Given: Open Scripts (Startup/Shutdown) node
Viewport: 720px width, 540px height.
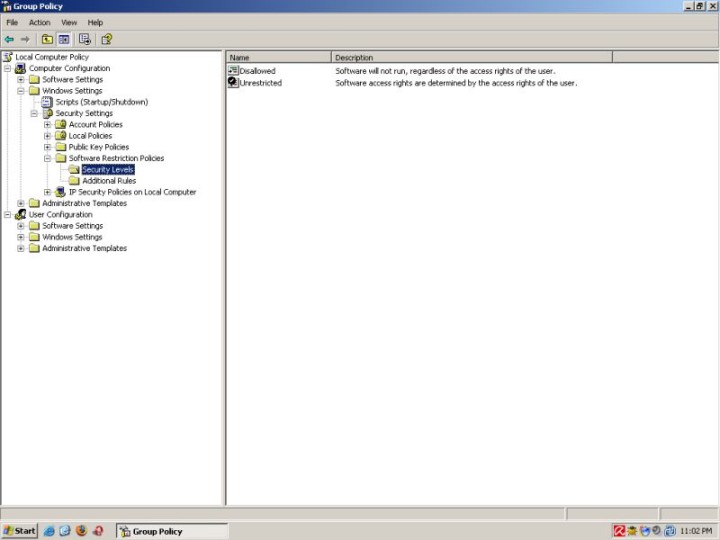Looking at the screenshot, I should point(101,102).
